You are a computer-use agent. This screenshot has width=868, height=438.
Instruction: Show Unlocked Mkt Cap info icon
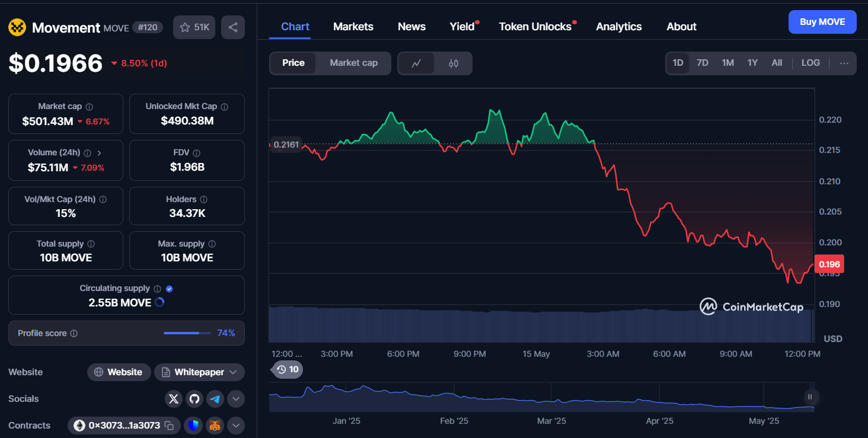tap(225, 107)
